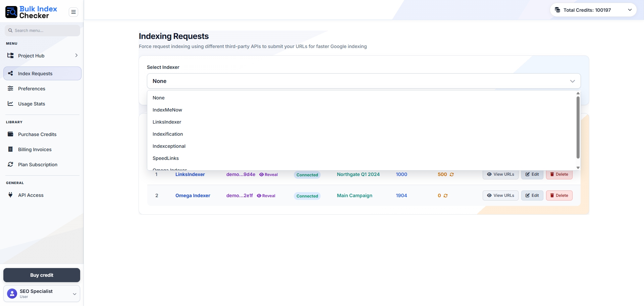Screen dimensions: 644x306
Task: Click dropdown list scrollbar thumb
Action: coord(578,127)
